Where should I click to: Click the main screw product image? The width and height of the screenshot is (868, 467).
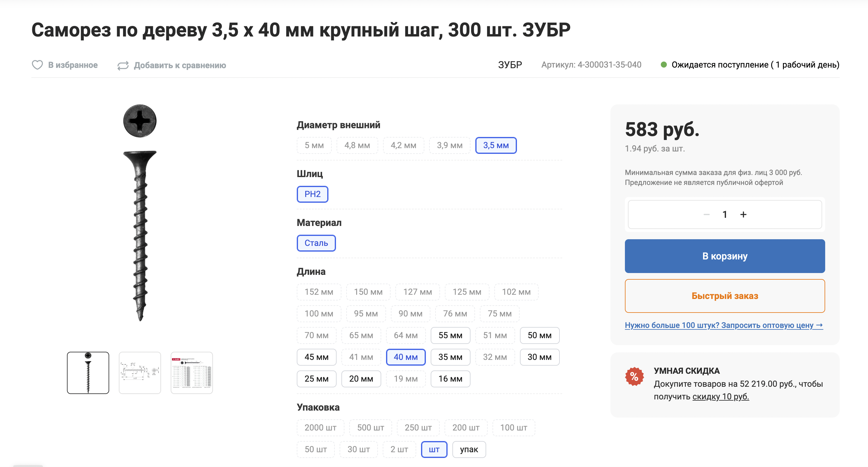pyautogui.click(x=140, y=213)
